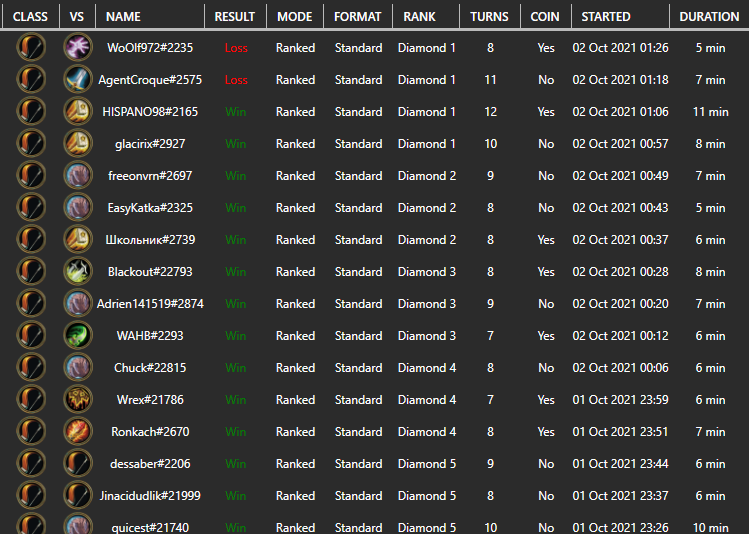Click Loss result for WoOlf972#2235
This screenshot has width=749, height=534.
point(236,48)
